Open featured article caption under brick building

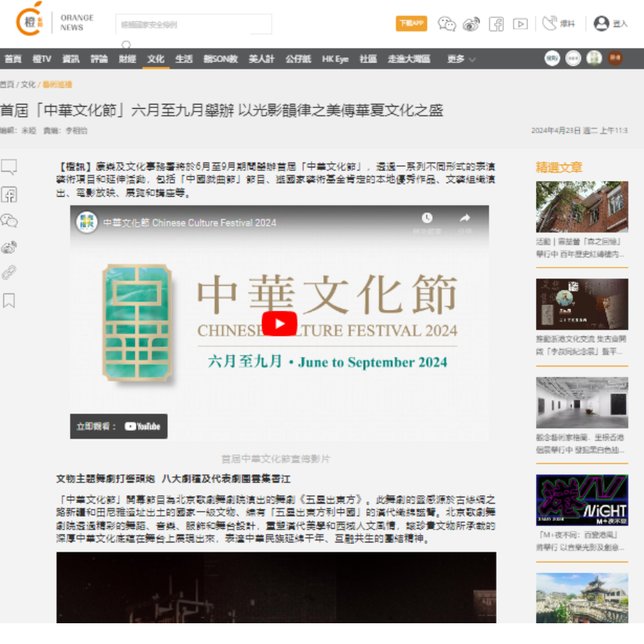(x=580, y=248)
